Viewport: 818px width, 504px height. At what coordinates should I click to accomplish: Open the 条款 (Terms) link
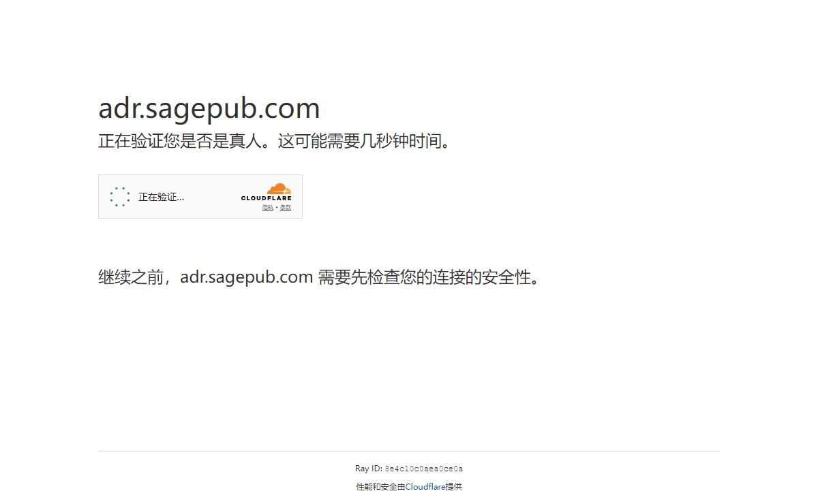point(286,207)
